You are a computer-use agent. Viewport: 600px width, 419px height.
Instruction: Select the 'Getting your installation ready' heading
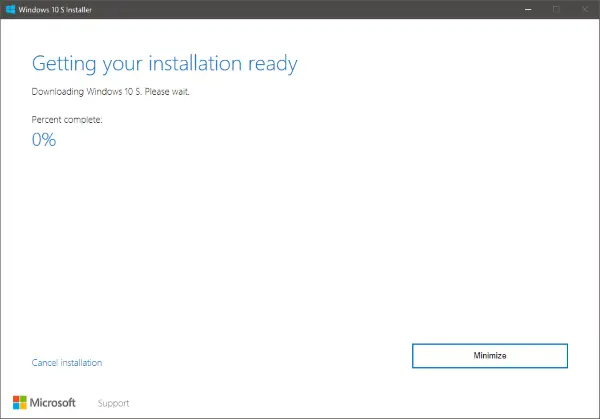[165, 64]
